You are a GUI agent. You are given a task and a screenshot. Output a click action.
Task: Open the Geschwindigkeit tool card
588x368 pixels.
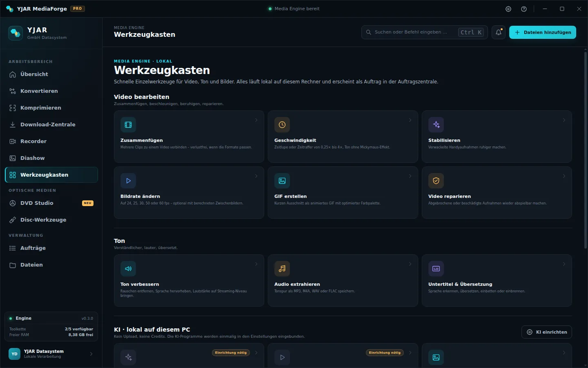pos(343,137)
